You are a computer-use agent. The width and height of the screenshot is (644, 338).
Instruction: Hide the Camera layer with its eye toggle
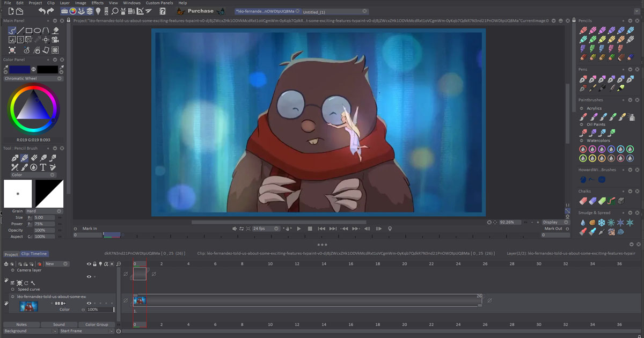89,277
